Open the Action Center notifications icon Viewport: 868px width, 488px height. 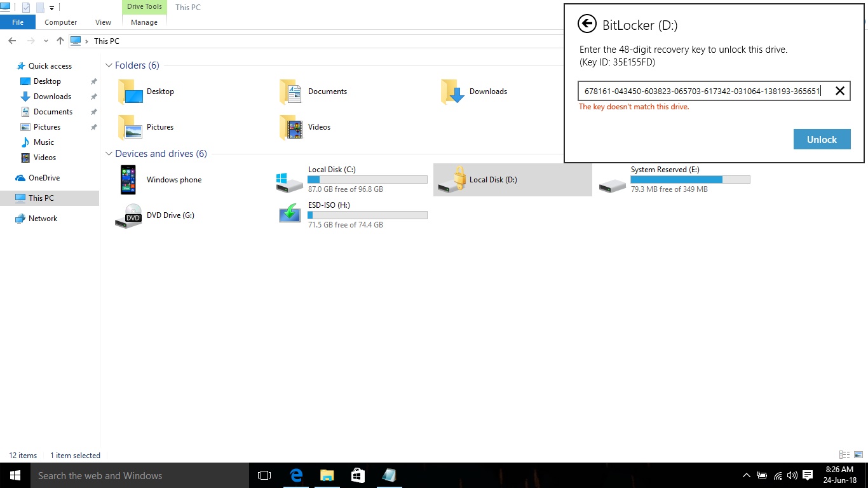808,475
